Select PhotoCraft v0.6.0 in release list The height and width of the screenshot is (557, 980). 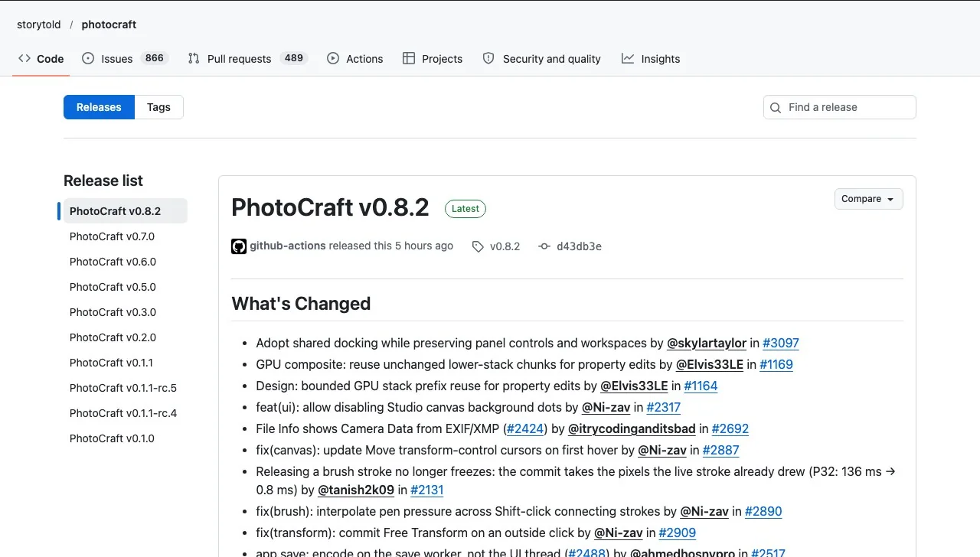tap(125, 262)
